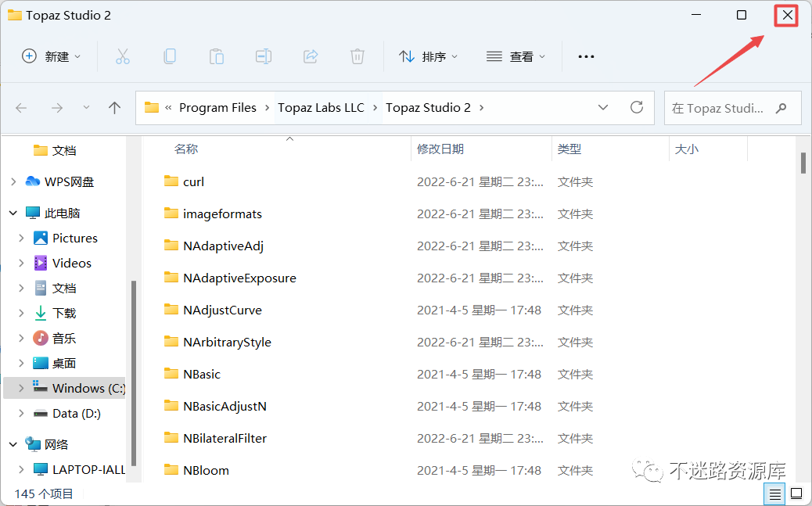The image size is (812, 506).
Task: Open the 排序 (Sort) dropdown
Action: click(x=428, y=56)
